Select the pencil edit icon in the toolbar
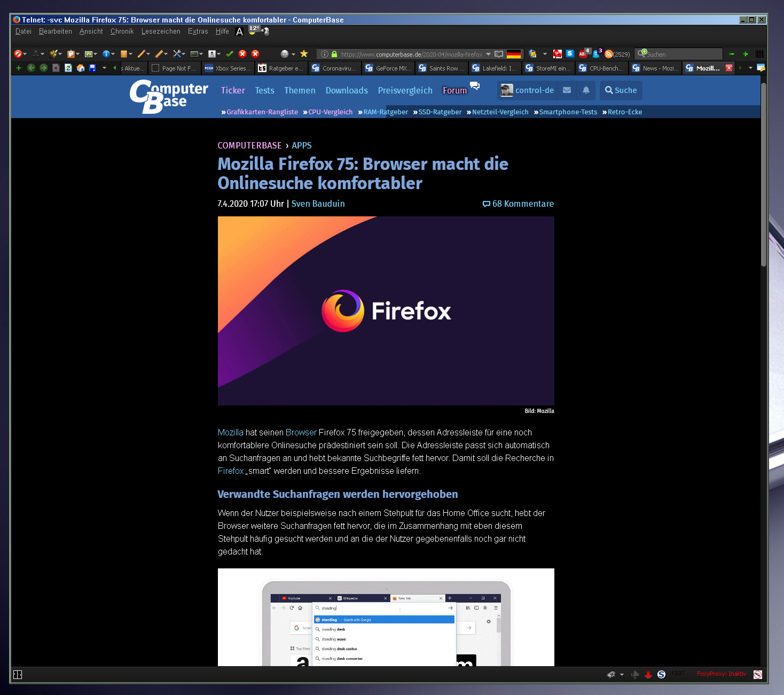This screenshot has height=695, width=784. (x=142, y=53)
